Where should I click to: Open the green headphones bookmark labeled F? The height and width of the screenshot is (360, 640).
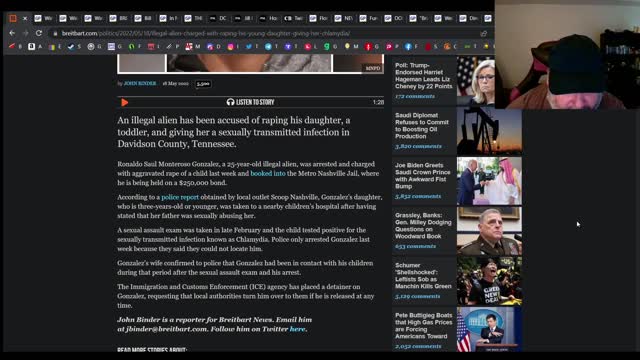pyautogui.click(x=131, y=47)
